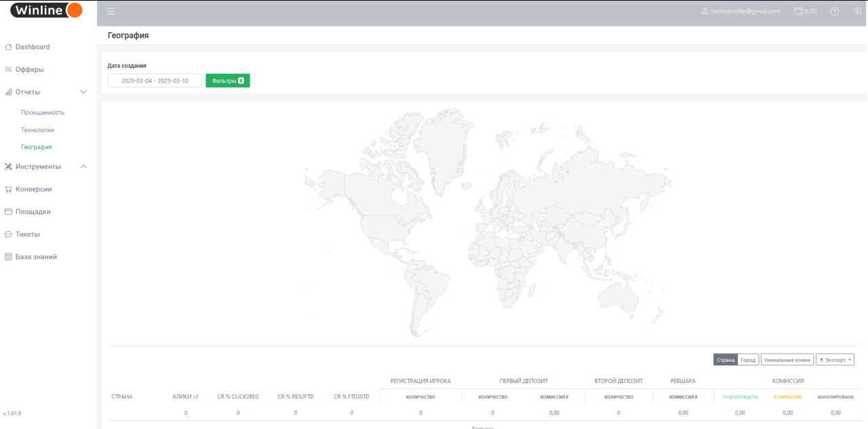The width and height of the screenshot is (868, 429).
Task: Select the Страна grouping toggle
Action: 726,360
